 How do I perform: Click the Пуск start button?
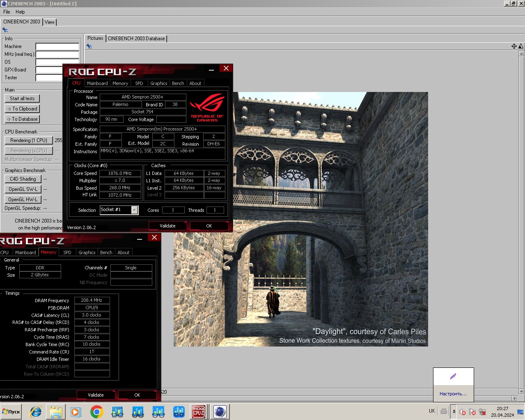(11, 411)
